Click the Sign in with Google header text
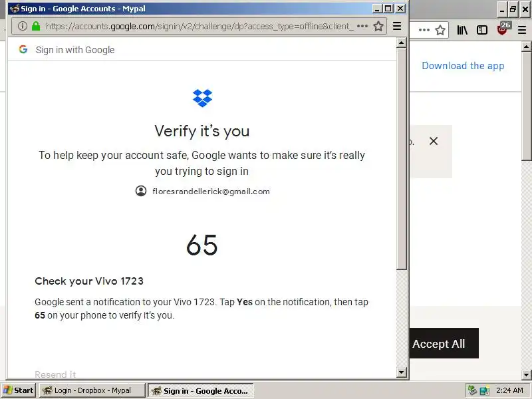This screenshot has width=532, height=399. coord(75,50)
